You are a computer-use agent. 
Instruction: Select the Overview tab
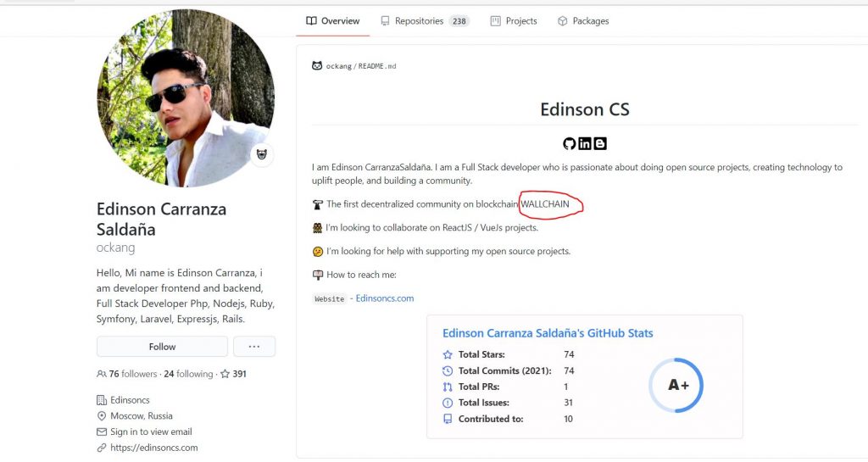click(x=332, y=21)
